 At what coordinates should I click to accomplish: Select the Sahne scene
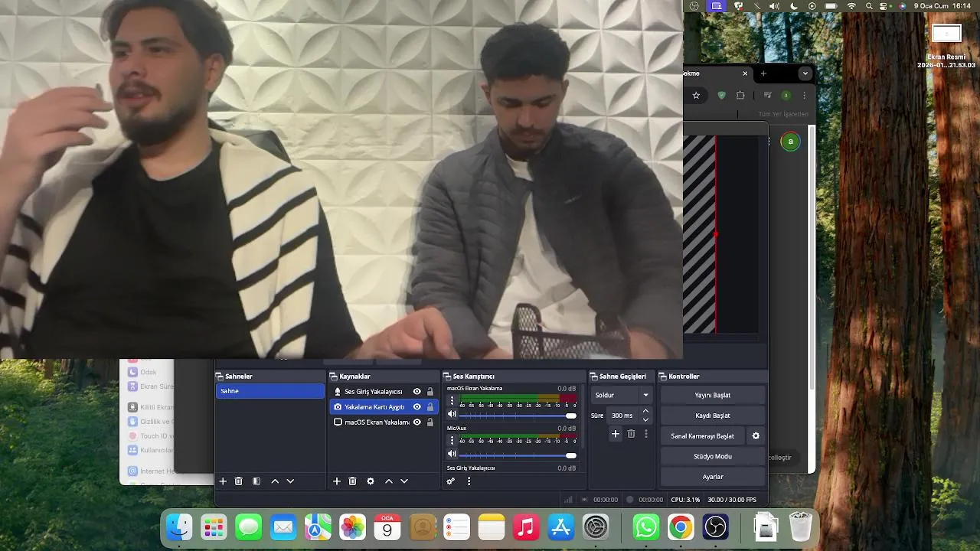269,391
